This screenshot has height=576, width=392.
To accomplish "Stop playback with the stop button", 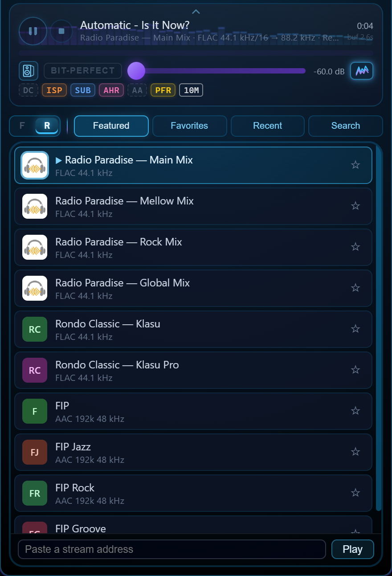I will click(61, 31).
